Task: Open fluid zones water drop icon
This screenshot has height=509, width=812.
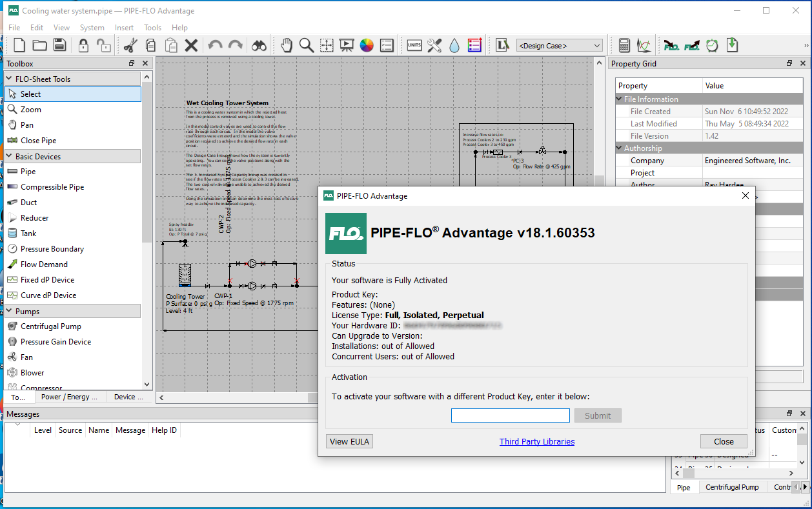Action: point(454,45)
